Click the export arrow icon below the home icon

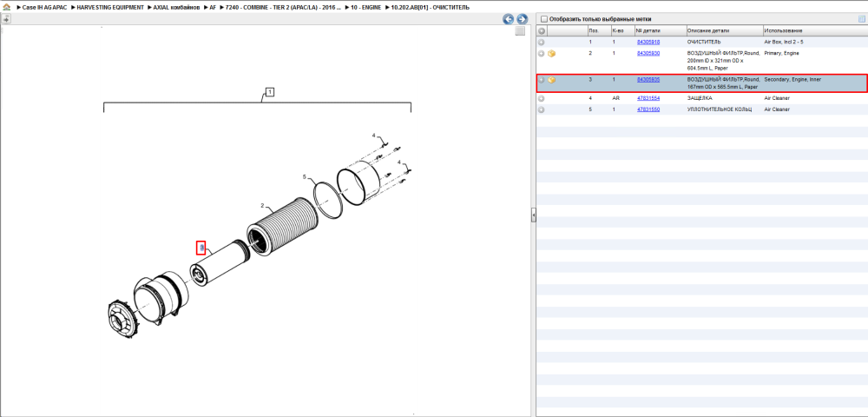click(x=6, y=19)
